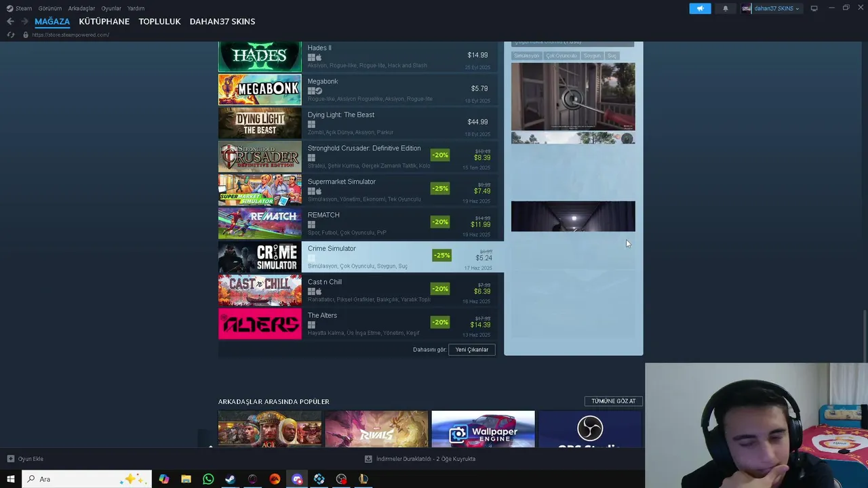
Task: Open the Supermarket Simulator thumbnail
Action: (260, 190)
